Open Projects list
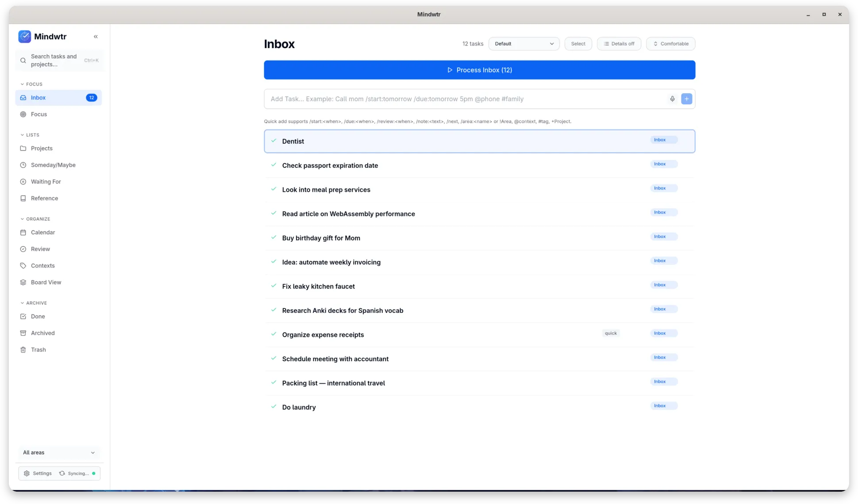 click(x=58, y=149)
